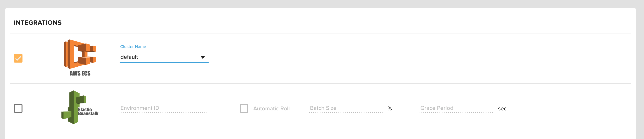The height and width of the screenshot is (139, 644).
Task: Click the divider between ECS and Beanstalk rows
Action: coord(320,83)
